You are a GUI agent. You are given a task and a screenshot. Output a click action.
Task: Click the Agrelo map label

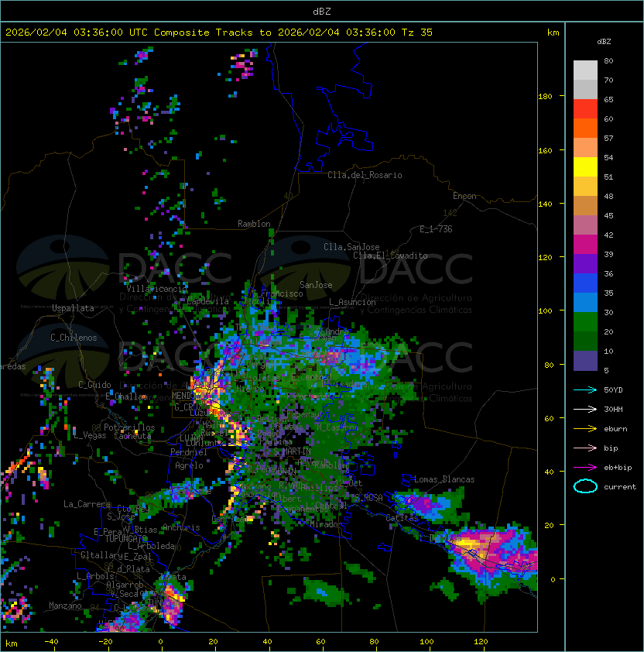(189, 465)
